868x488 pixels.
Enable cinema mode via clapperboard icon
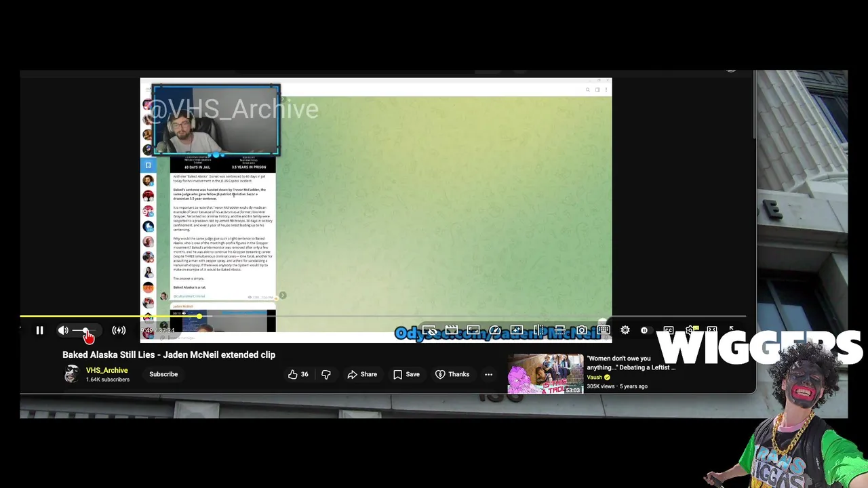click(452, 330)
